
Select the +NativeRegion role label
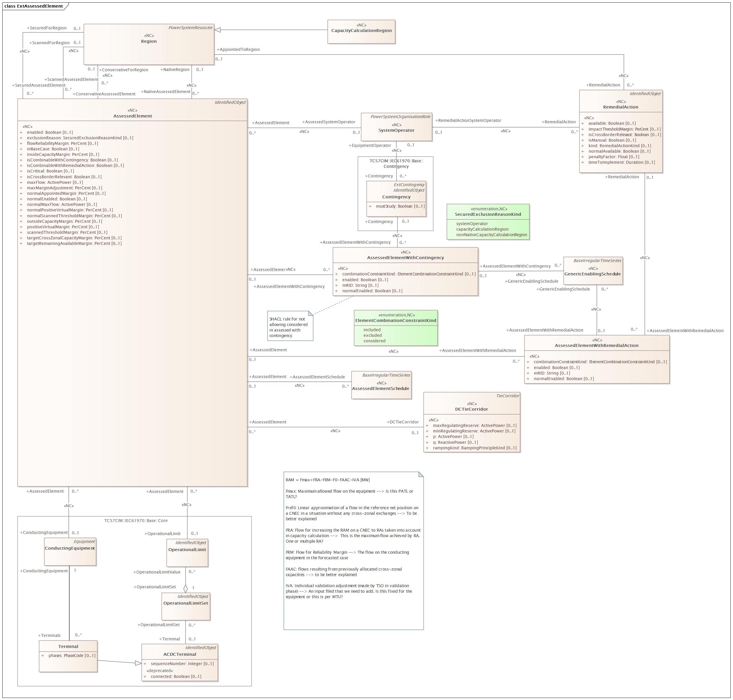tap(175, 70)
